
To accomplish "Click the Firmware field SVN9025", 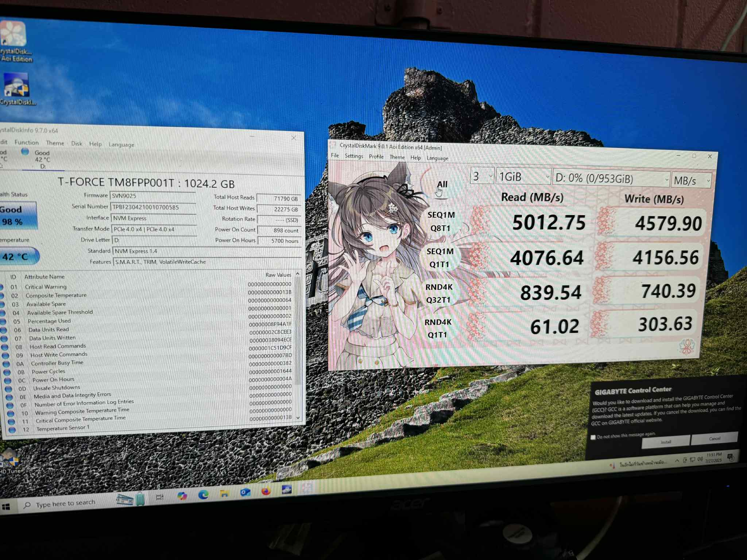I will click(152, 196).
